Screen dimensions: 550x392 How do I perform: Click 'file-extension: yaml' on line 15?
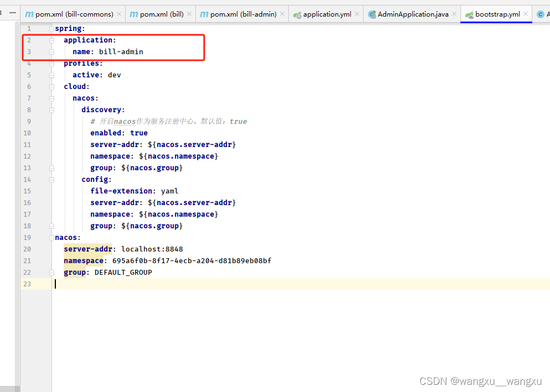click(x=134, y=191)
